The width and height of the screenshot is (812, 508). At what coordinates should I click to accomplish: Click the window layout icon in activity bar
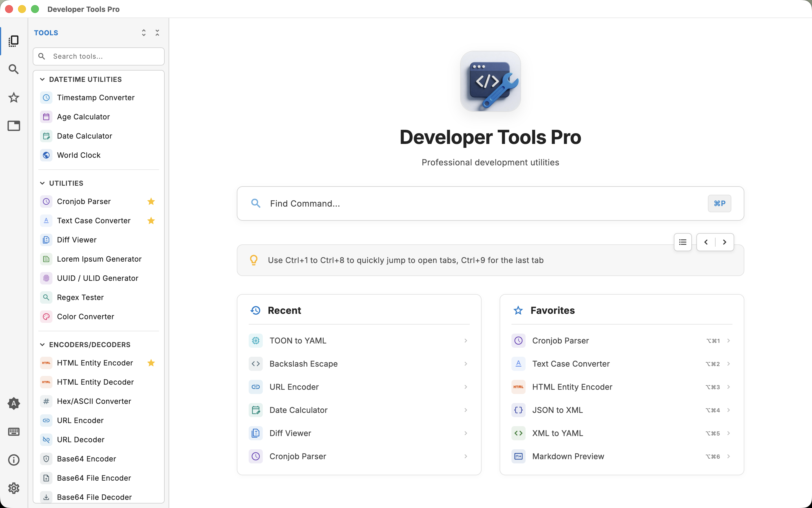[x=14, y=126]
